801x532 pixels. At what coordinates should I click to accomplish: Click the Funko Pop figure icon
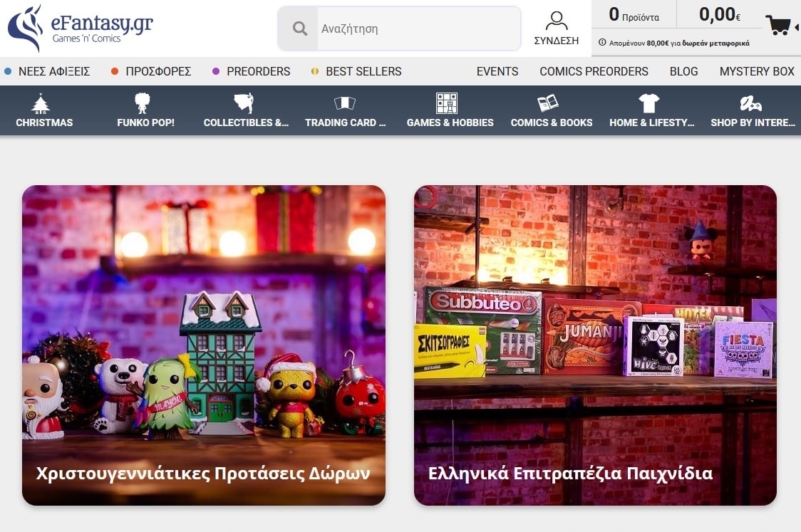(142, 103)
